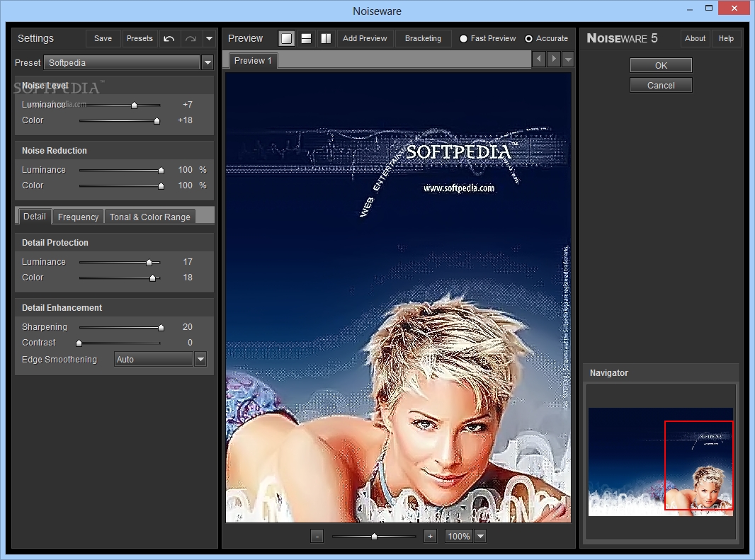This screenshot has width=755, height=560.
Task: Minimize the Noiseware window
Action: tap(690, 8)
